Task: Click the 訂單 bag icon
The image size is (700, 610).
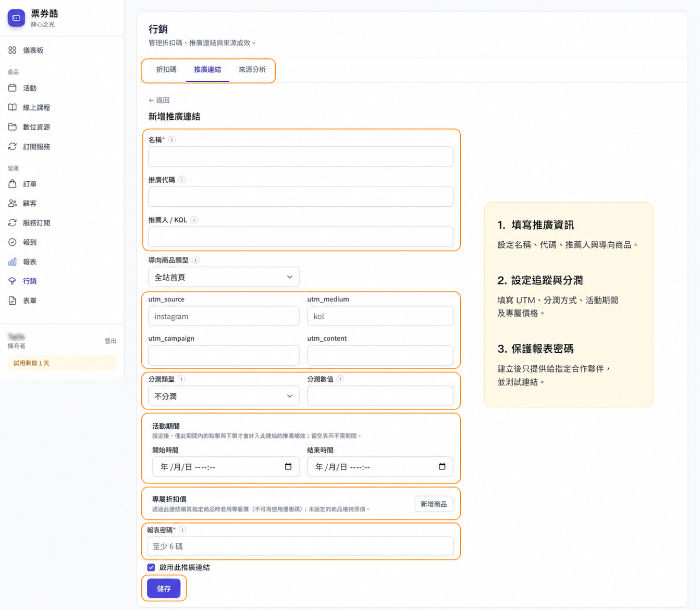Action: (13, 184)
